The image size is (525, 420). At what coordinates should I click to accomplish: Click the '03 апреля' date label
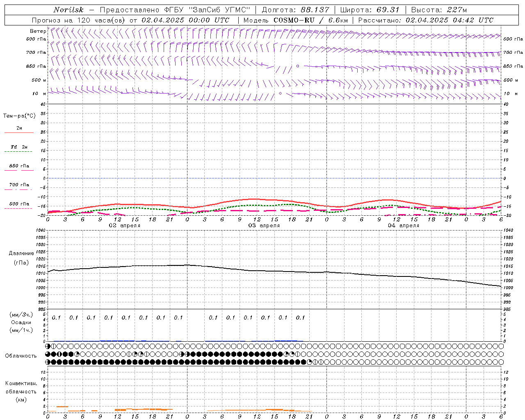click(264, 226)
